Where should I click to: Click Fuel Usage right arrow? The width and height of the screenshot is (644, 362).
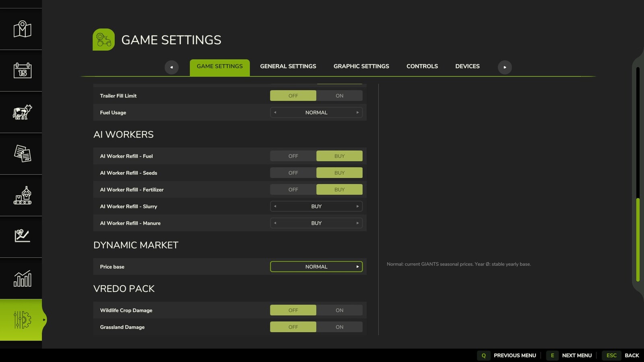point(357,113)
